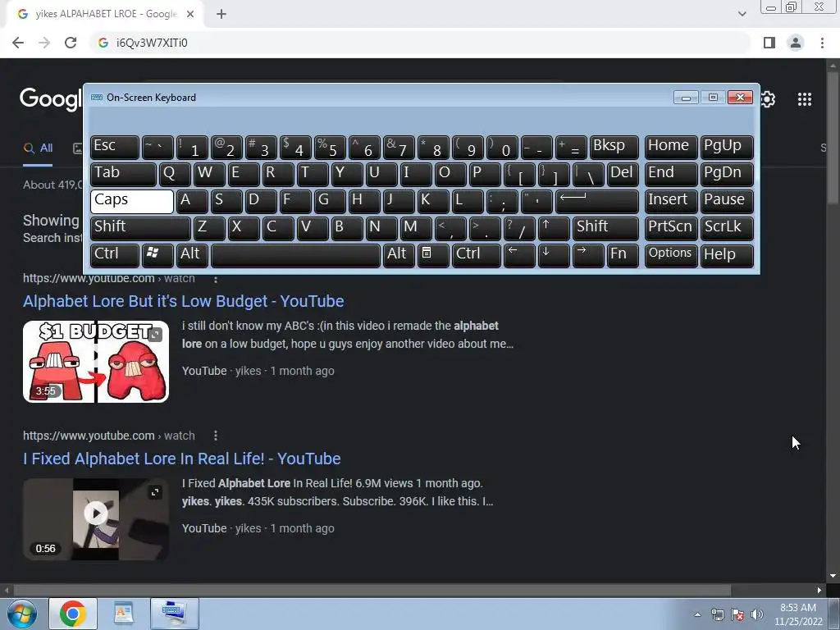Click the left arrow key
Screen dimensions: 840x630
click(x=519, y=256)
